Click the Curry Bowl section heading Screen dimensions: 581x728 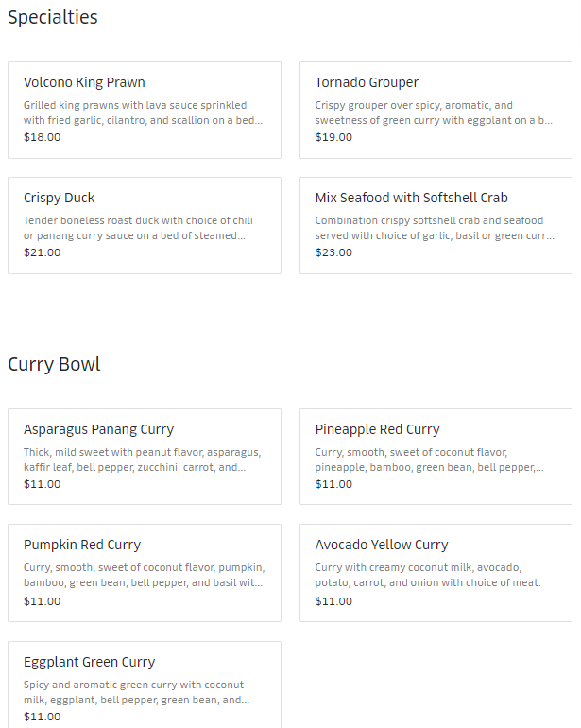pos(54,364)
